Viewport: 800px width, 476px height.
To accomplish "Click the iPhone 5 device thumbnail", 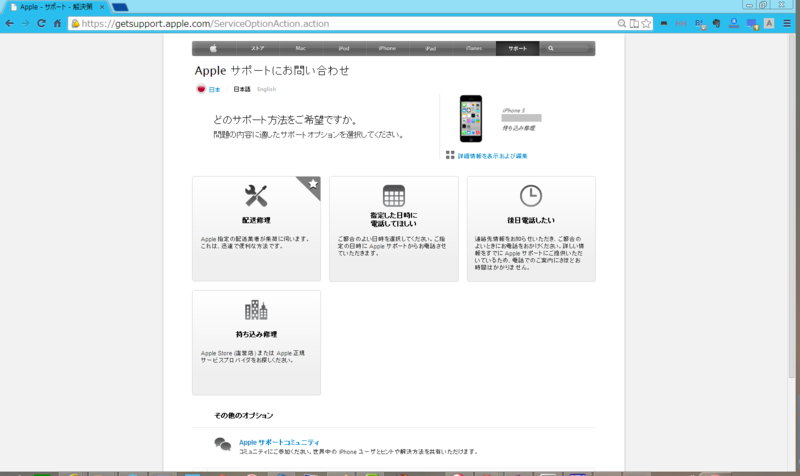I will point(471,118).
